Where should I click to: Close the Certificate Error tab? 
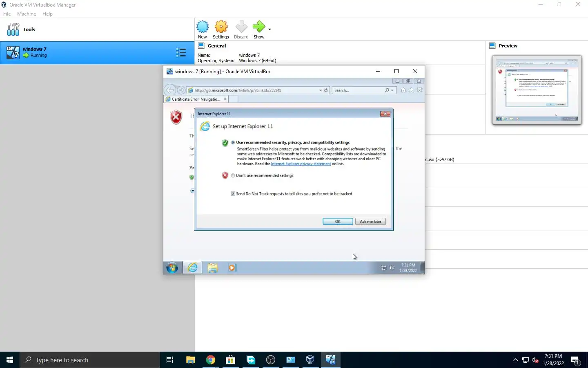pos(225,99)
